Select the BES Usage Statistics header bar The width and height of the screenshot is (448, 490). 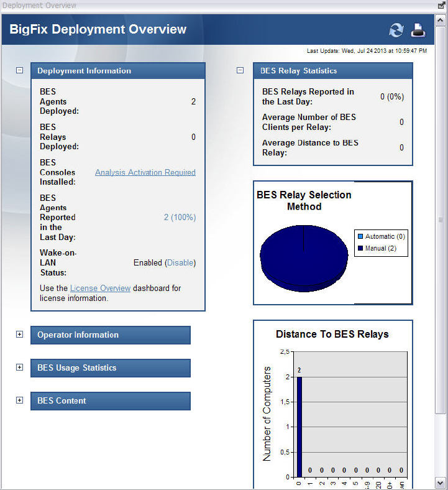(x=111, y=367)
